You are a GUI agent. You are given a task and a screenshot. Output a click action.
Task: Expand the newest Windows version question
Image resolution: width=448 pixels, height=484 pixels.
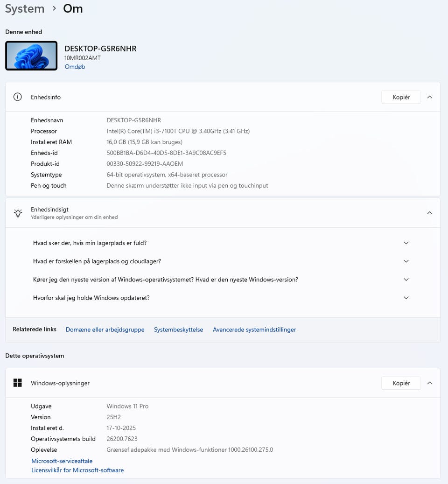point(406,280)
